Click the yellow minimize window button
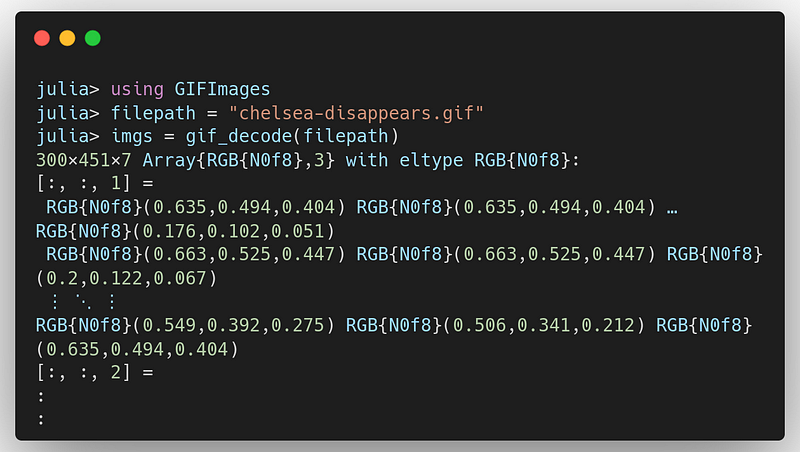The image size is (800, 452). pyautogui.click(x=67, y=38)
